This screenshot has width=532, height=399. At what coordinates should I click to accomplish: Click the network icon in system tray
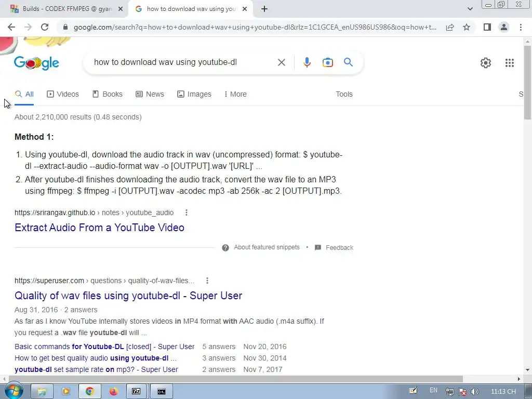(449, 392)
